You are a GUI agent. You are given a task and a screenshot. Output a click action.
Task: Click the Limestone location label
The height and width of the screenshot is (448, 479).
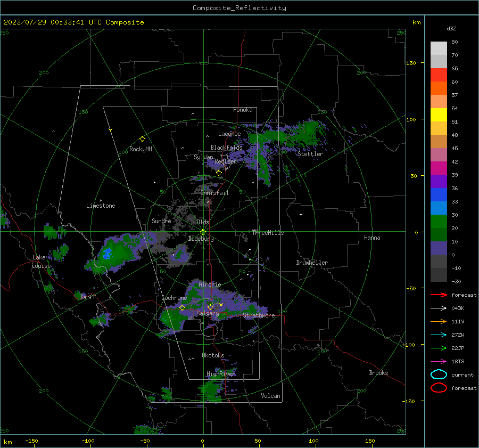pyautogui.click(x=101, y=206)
